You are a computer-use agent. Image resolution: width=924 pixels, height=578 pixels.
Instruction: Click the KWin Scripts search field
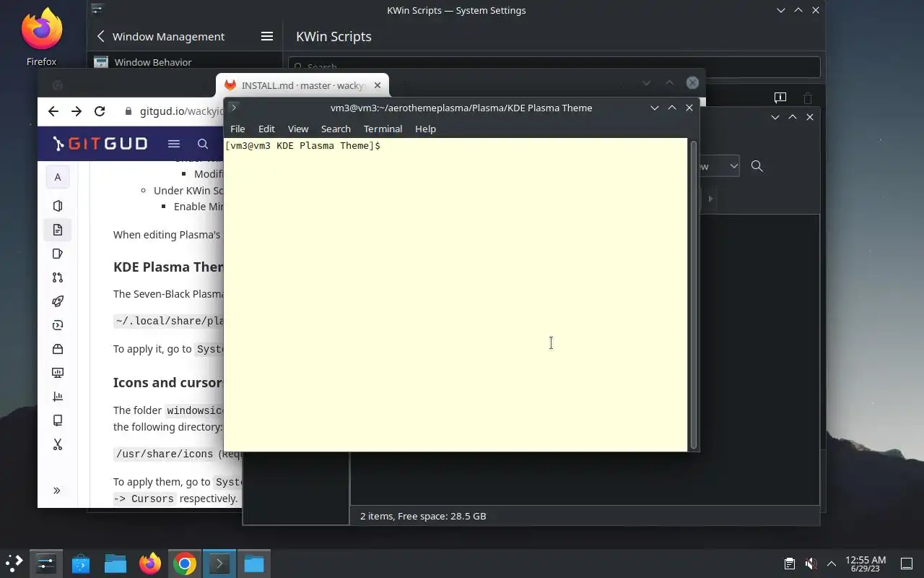[554, 66]
